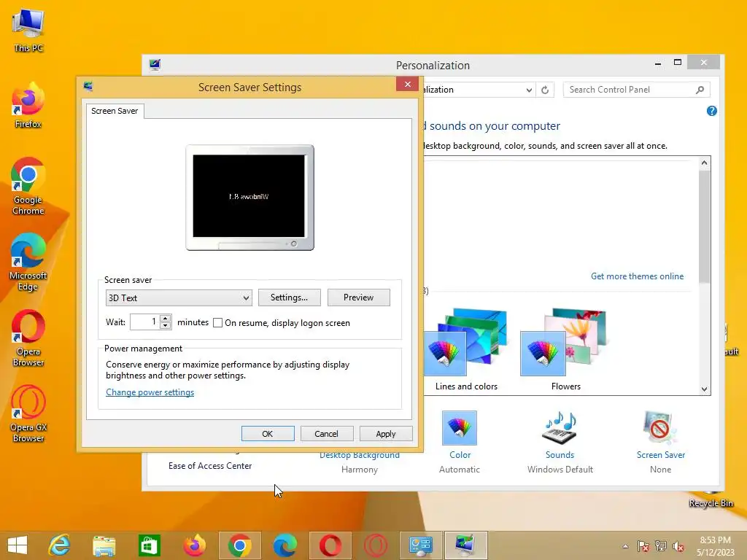Switch to Personalization taskbar item
747x560 pixels.
[x=466, y=545]
